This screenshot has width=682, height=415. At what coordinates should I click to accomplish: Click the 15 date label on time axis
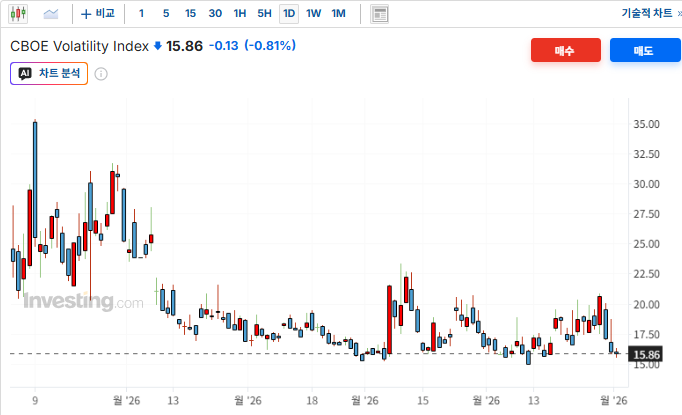click(423, 401)
